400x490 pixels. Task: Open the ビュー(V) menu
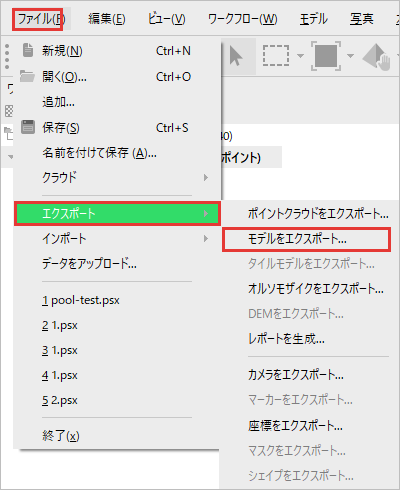pos(167,19)
